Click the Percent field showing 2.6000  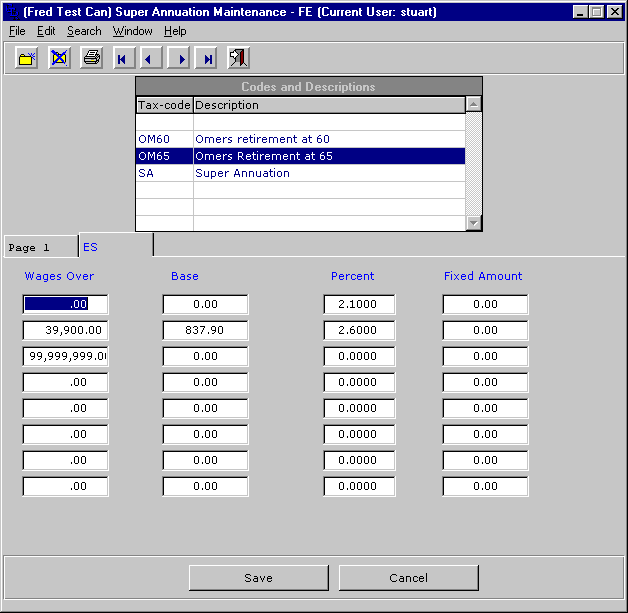click(x=359, y=330)
